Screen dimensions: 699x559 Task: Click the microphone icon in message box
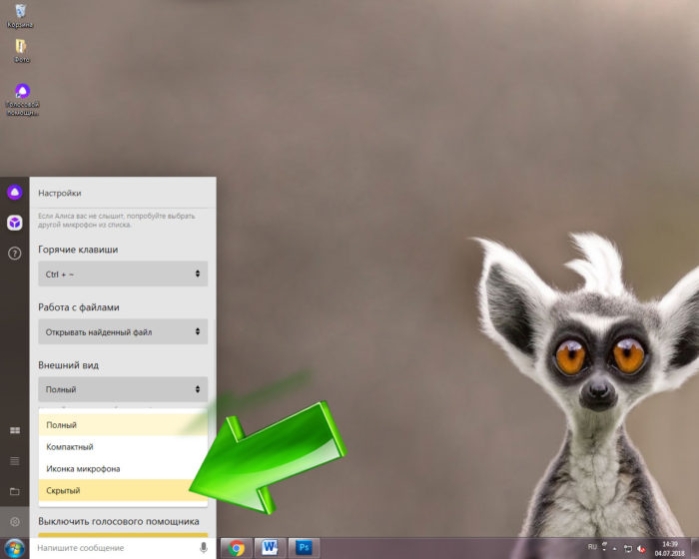[x=203, y=547]
